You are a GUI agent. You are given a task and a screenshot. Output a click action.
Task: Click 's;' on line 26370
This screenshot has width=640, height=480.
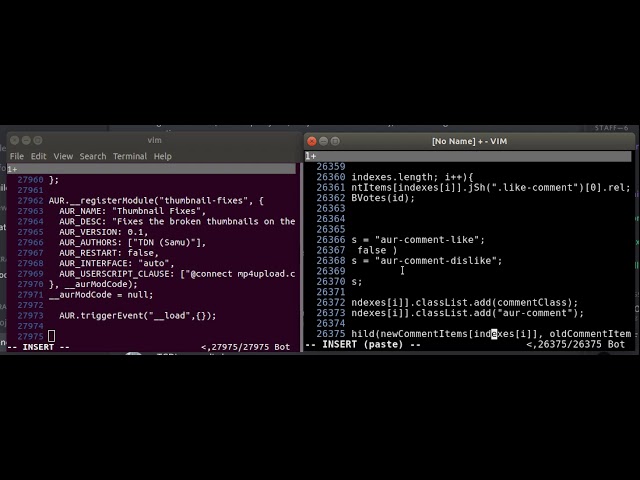pyautogui.click(x=357, y=282)
